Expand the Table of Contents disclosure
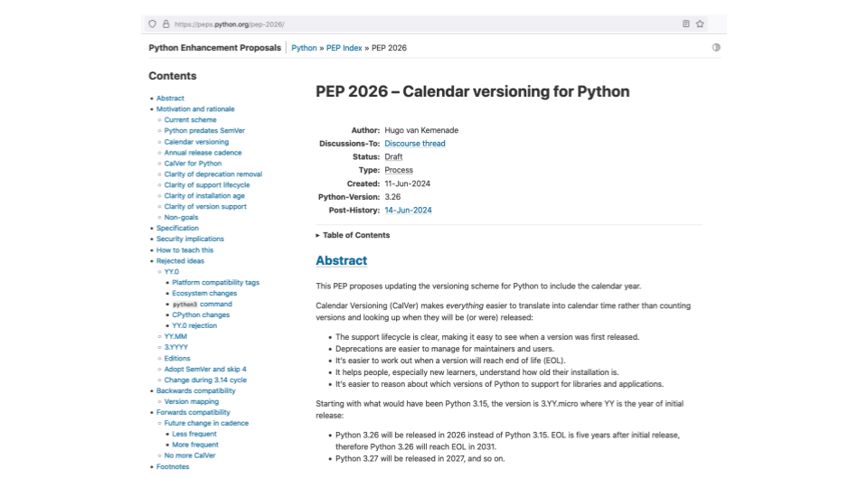Screen dimensions: 868x488 pyautogui.click(x=353, y=235)
